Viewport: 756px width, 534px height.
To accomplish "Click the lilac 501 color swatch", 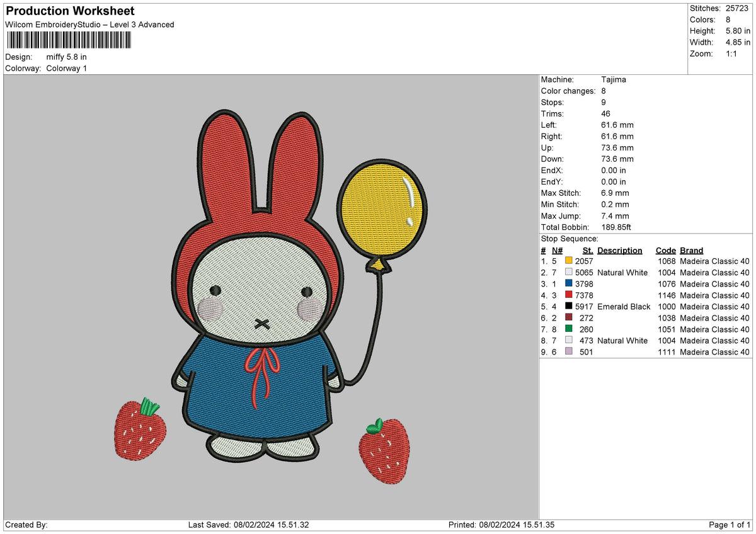I will 569,352.
